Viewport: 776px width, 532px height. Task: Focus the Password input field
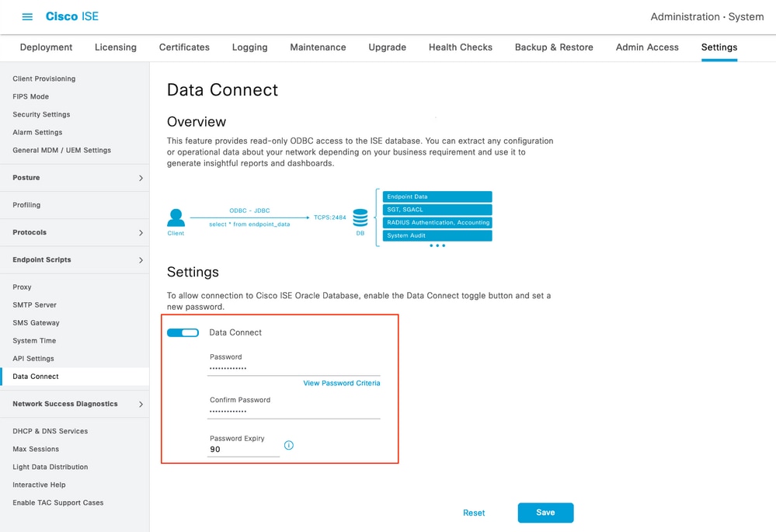[294, 369]
